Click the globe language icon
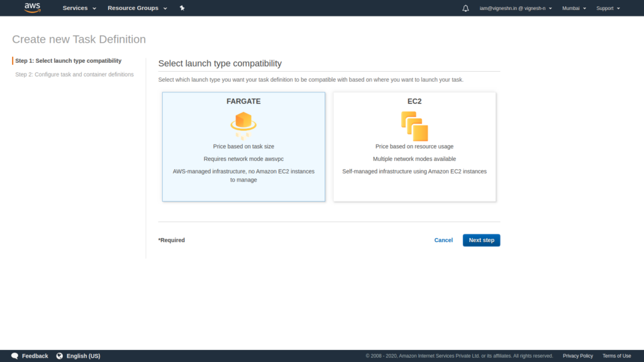644x362 pixels. point(60,356)
